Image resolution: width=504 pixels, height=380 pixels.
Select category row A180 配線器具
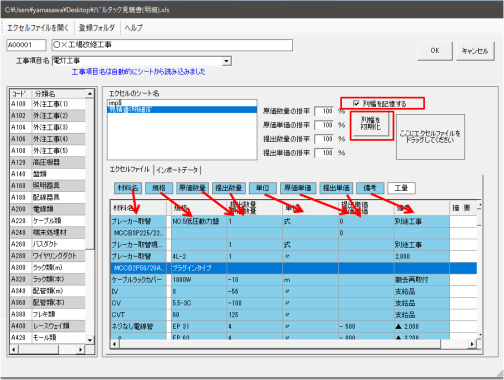(47, 197)
